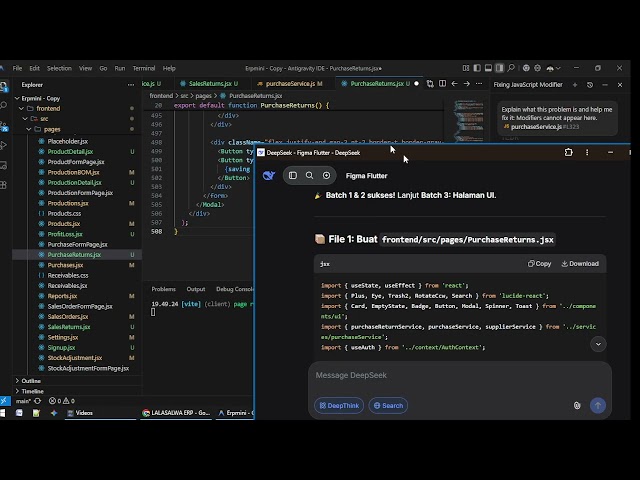Click the editor layout customize icon
The image size is (640, 480).
pos(466,68)
